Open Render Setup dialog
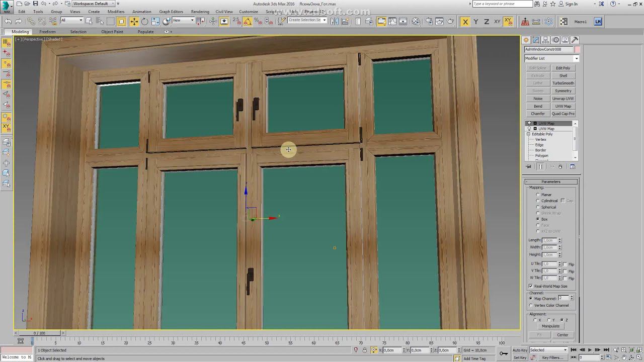The image size is (644, 362). (429, 22)
